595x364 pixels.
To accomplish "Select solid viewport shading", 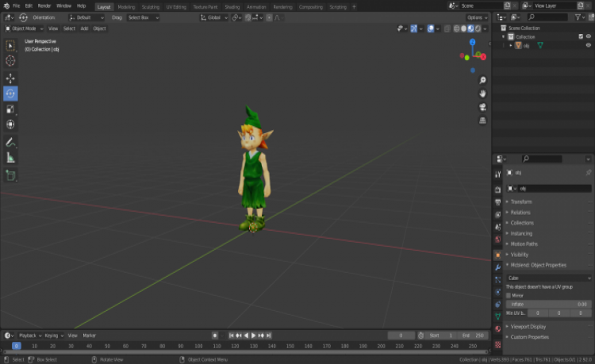I will 464,29.
